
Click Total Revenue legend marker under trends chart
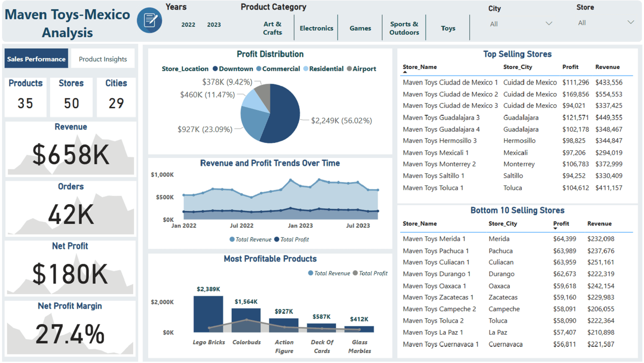pos(232,239)
